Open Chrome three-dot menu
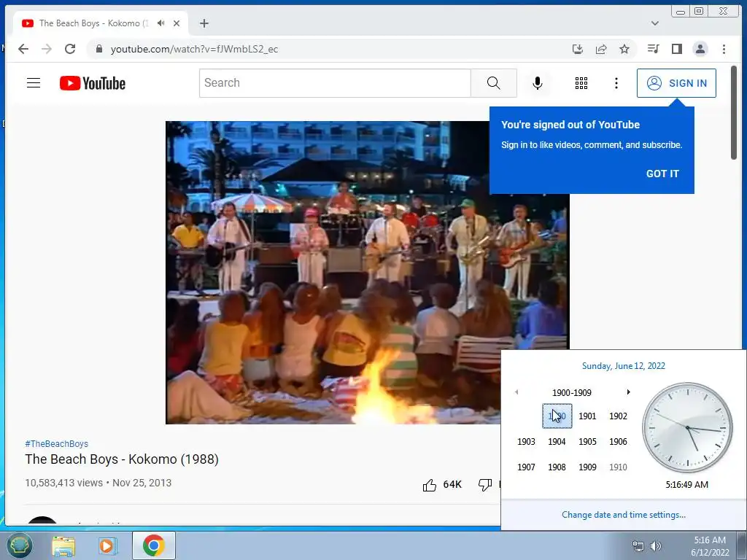This screenshot has width=747, height=560. coord(724,49)
